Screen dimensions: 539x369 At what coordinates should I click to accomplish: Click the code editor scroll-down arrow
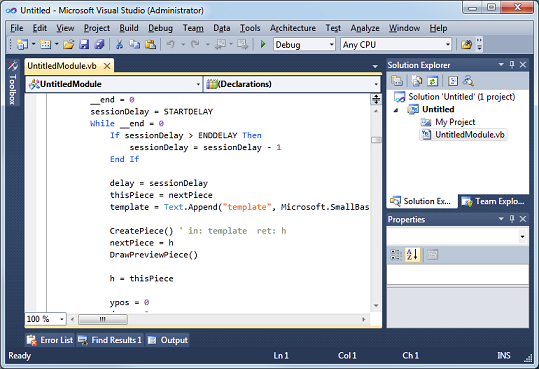click(376, 305)
